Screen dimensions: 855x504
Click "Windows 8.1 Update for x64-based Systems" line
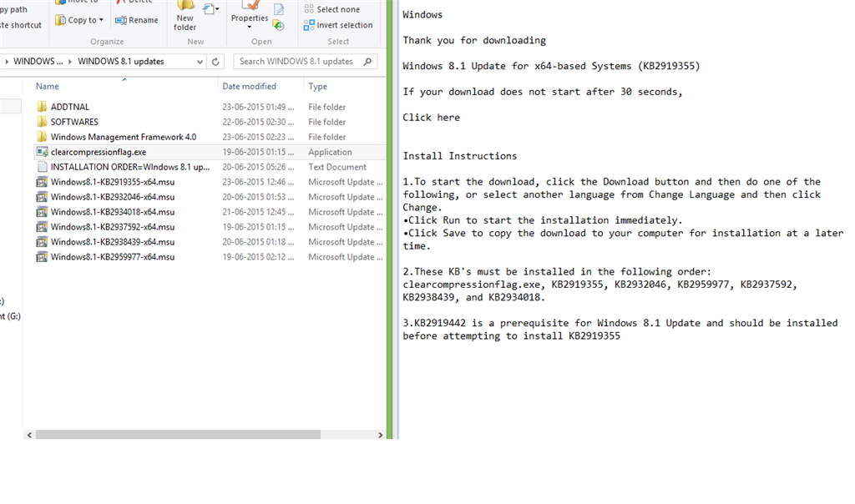pos(551,66)
